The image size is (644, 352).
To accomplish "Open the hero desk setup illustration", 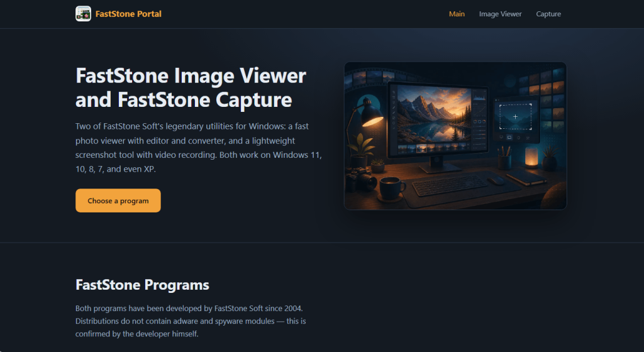I will 455,136.
